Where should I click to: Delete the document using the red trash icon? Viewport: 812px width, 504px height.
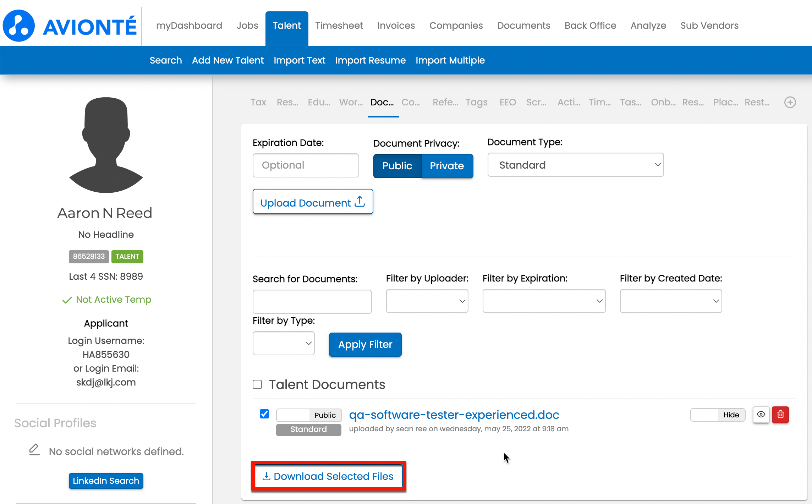[x=780, y=415]
